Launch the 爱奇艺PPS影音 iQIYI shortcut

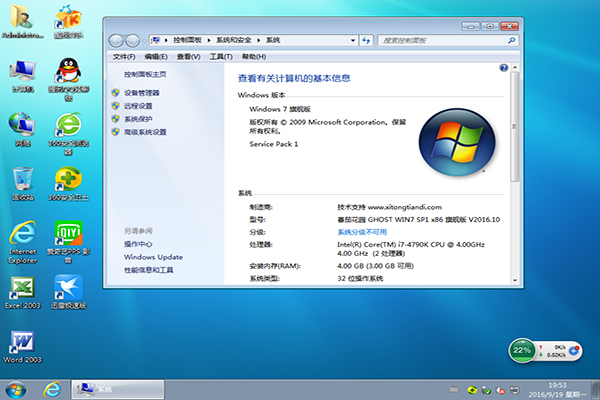(x=68, y=242)
